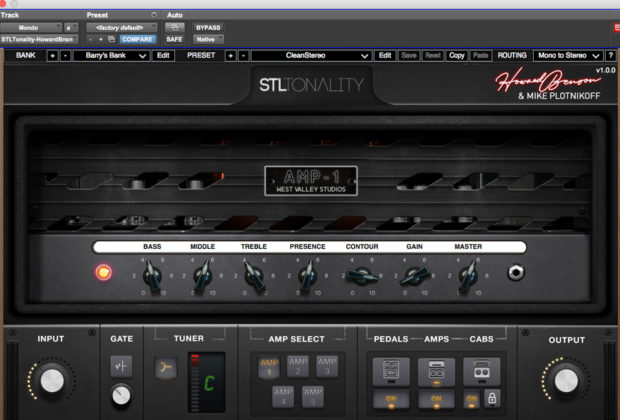Open the Cabs section icon
The height and width of the screenshot is (420, 620).
(x=482, y=371)
